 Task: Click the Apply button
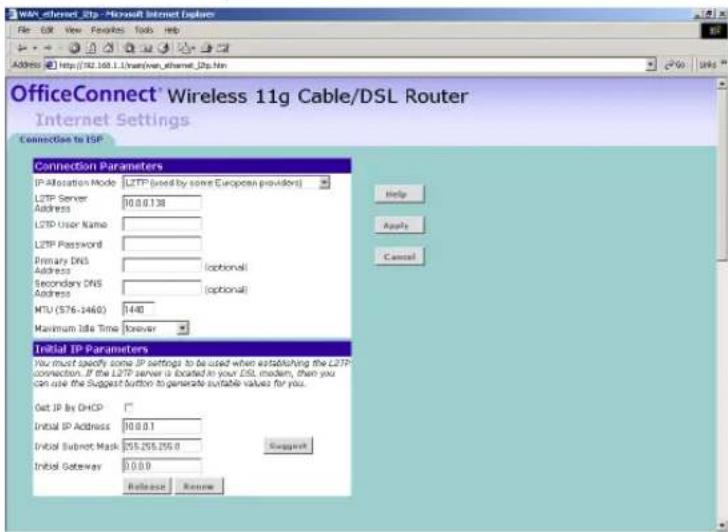(399, 226)
